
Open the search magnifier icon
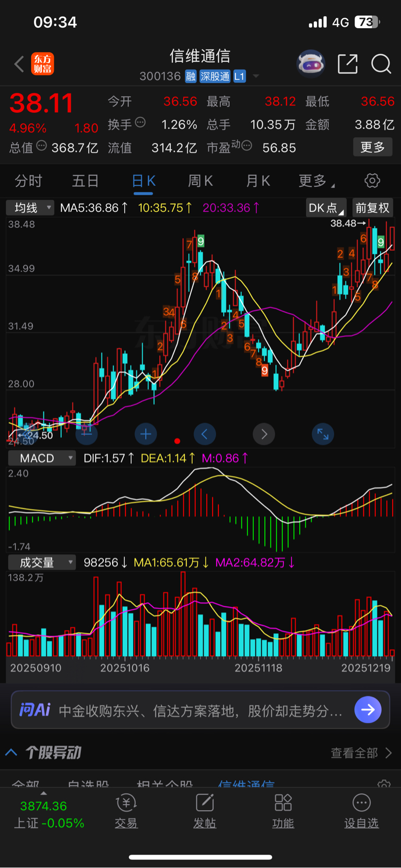tap(381, 64)
